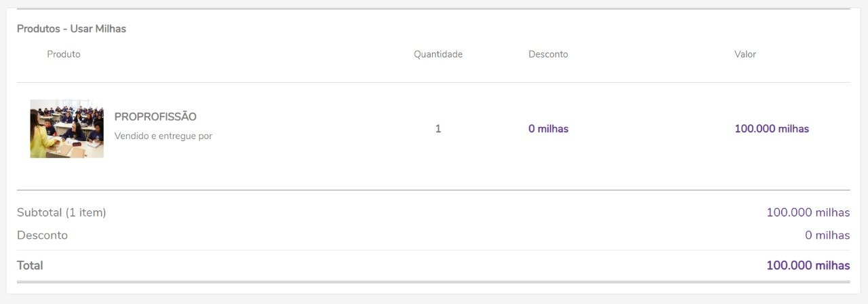Click the header divider below column titles
The width and height of the screenshot is (868, 304).
[433, 83]
